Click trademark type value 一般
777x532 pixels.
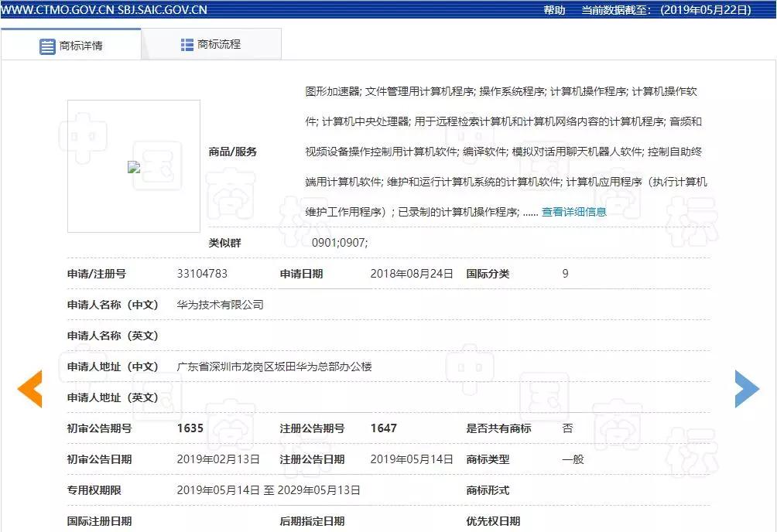coord(573,459)
